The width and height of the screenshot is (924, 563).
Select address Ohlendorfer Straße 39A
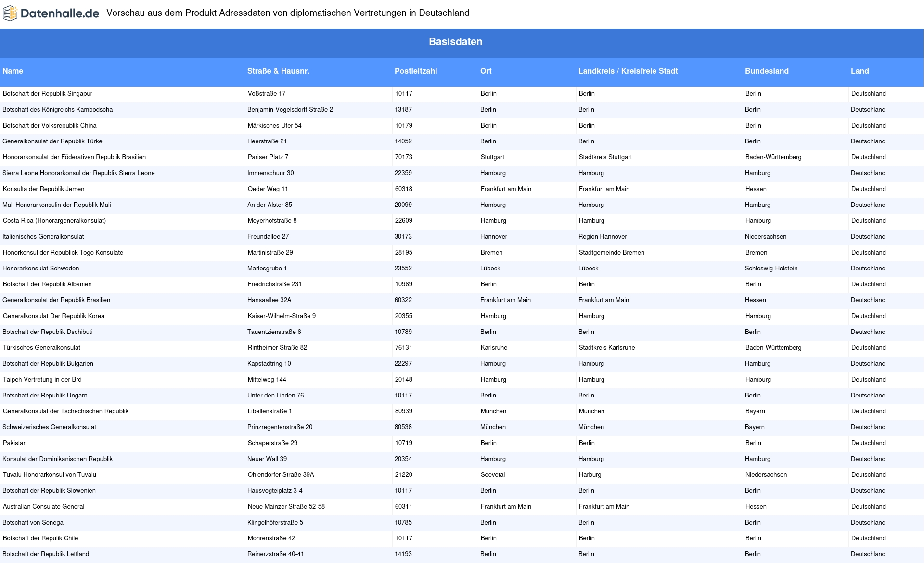point(281,474)
